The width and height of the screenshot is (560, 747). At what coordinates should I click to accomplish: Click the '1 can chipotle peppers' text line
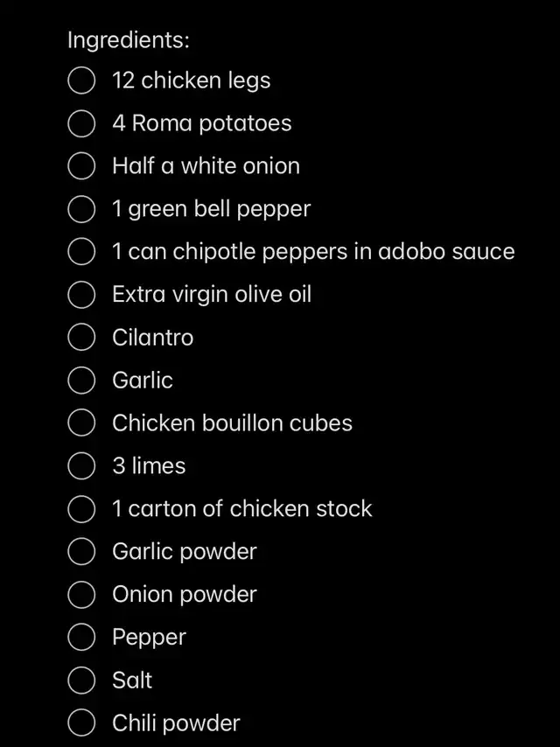[313, 252]
